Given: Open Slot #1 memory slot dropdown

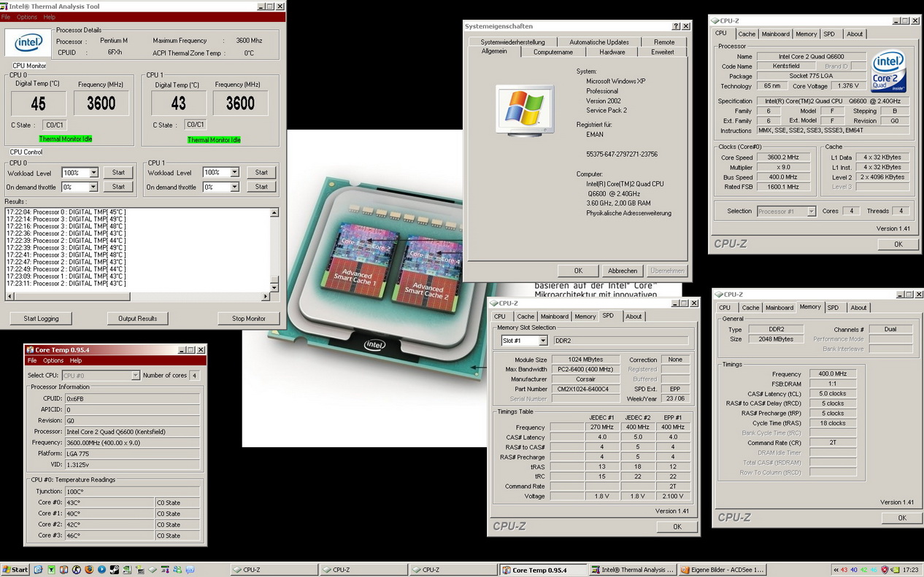Looking at the screenshot, I should (543, 341).
